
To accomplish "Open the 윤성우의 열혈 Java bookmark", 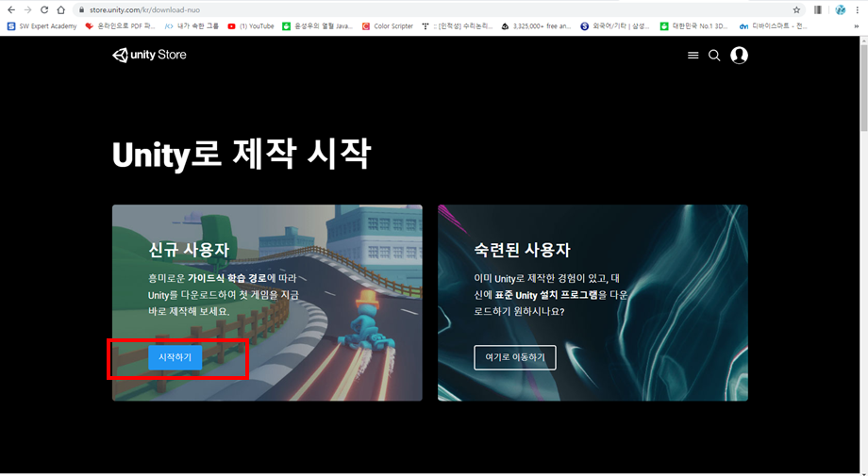I will coord(317,26).
